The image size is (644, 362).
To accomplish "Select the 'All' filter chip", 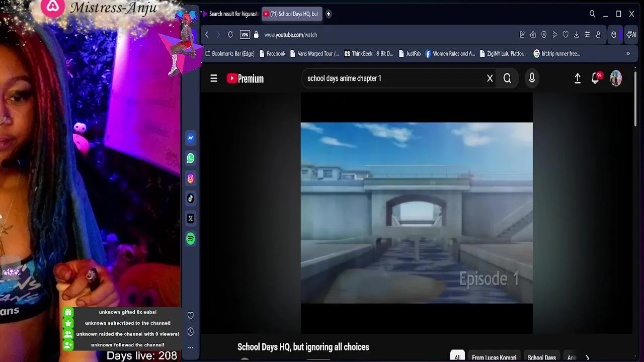I will (x=457, y=357).
